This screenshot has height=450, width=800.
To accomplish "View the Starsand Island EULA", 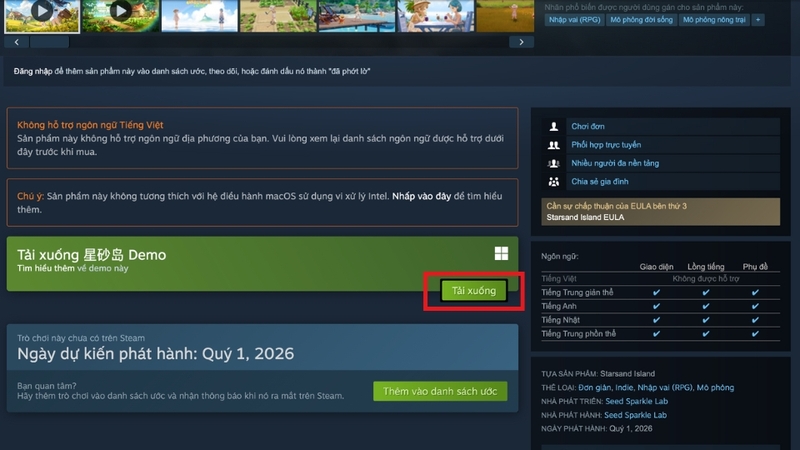I will coord(585,217).
